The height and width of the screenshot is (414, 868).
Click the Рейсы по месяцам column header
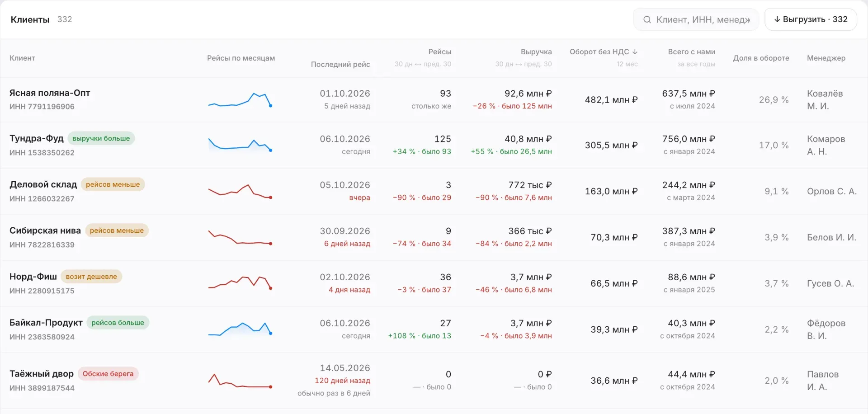coord(241,58)
